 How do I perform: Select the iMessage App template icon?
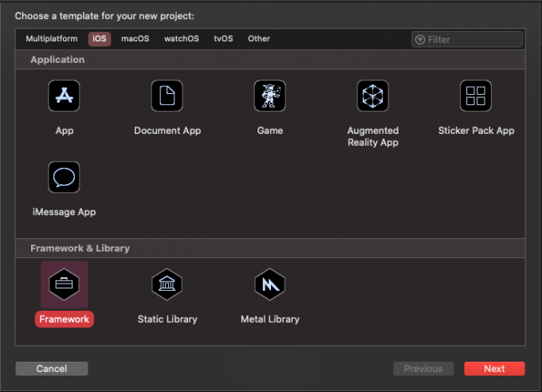click(64, 178)
